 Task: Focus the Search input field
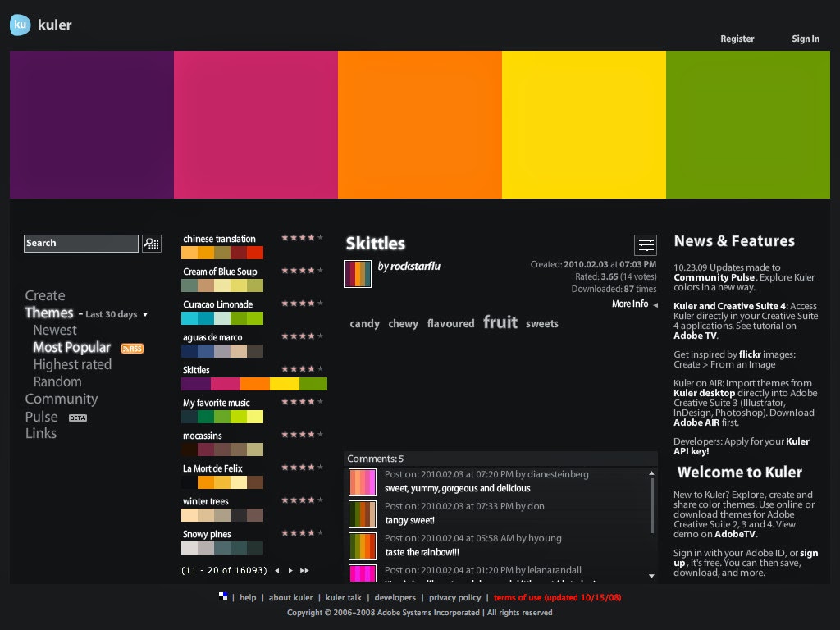pyautogui.click(x=81, y=243)
